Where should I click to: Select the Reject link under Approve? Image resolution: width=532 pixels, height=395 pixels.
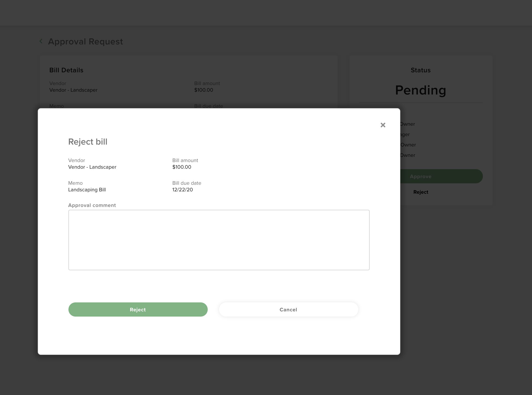coord(420,192)
